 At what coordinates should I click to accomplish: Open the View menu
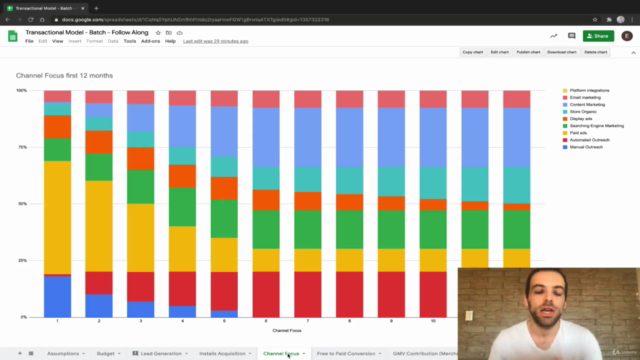58,41
